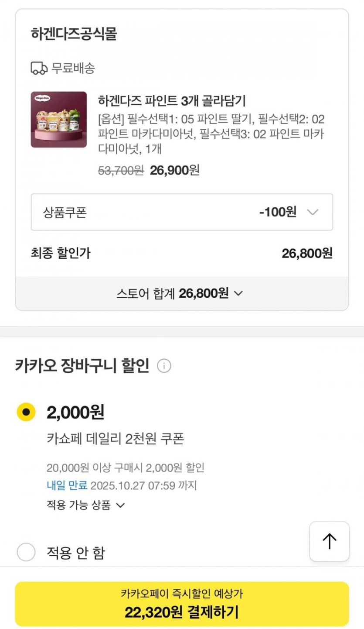The height and width of the screenshot is (629, 364).
Task: Open the Häagen-Dazs pint product thumbnail
Action: click(x=59, y=120)
